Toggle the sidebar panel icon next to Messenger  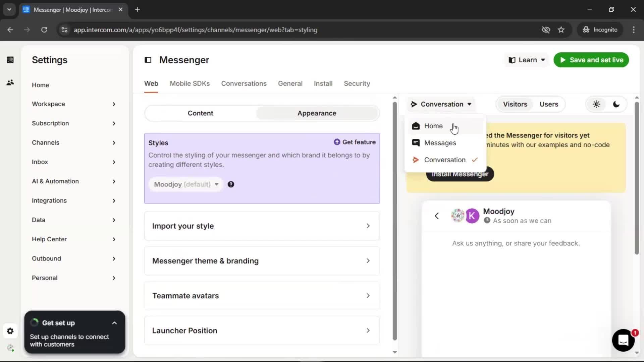coord(148,60)
